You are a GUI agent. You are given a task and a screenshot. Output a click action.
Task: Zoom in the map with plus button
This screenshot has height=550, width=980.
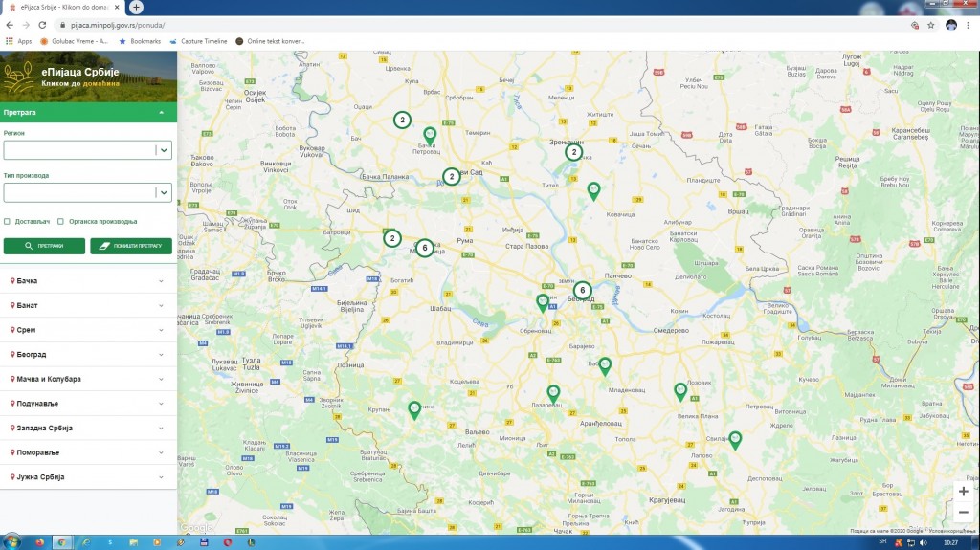coord(963,492)
